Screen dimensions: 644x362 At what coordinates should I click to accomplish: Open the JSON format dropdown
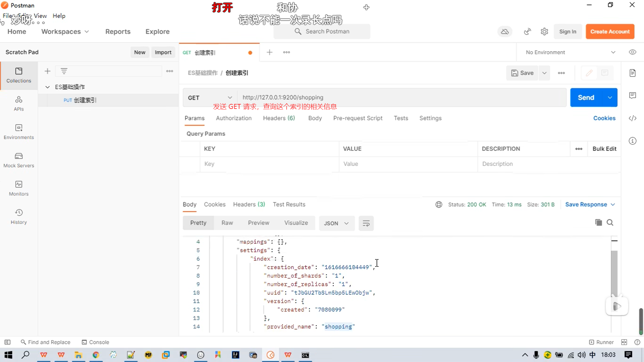[x=336, y=223]
